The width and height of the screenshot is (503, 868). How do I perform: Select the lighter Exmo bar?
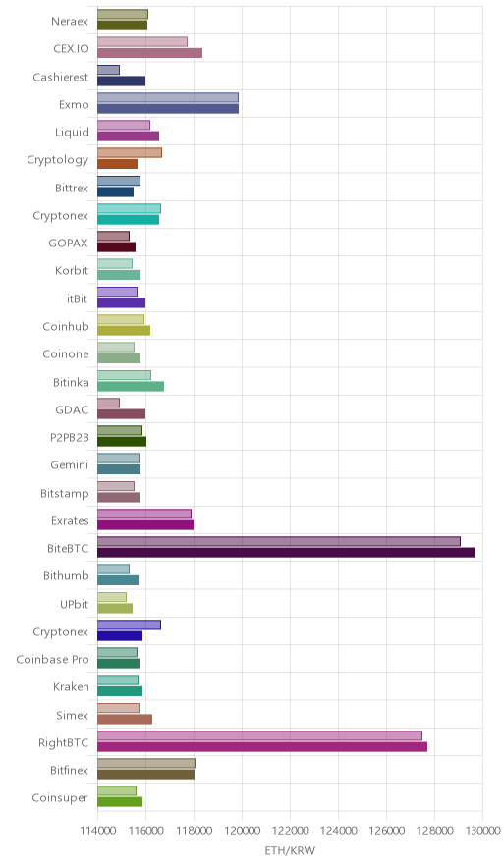point(168,97)
